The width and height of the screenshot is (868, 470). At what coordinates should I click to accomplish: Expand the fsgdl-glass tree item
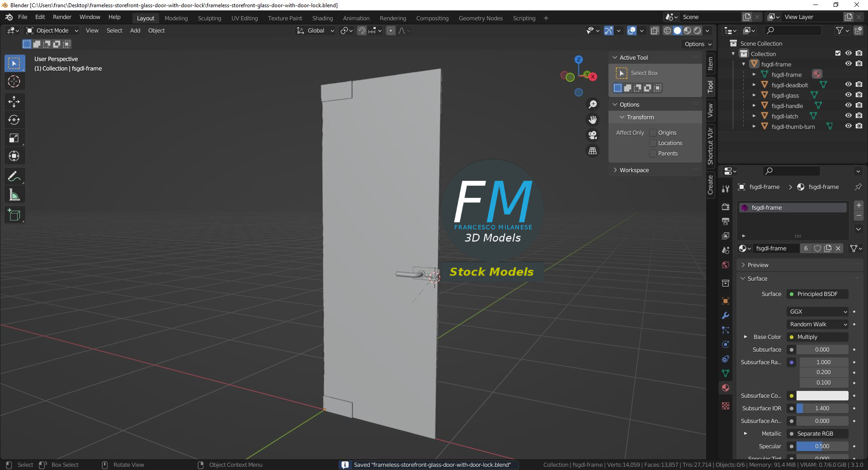click(754, 95)
